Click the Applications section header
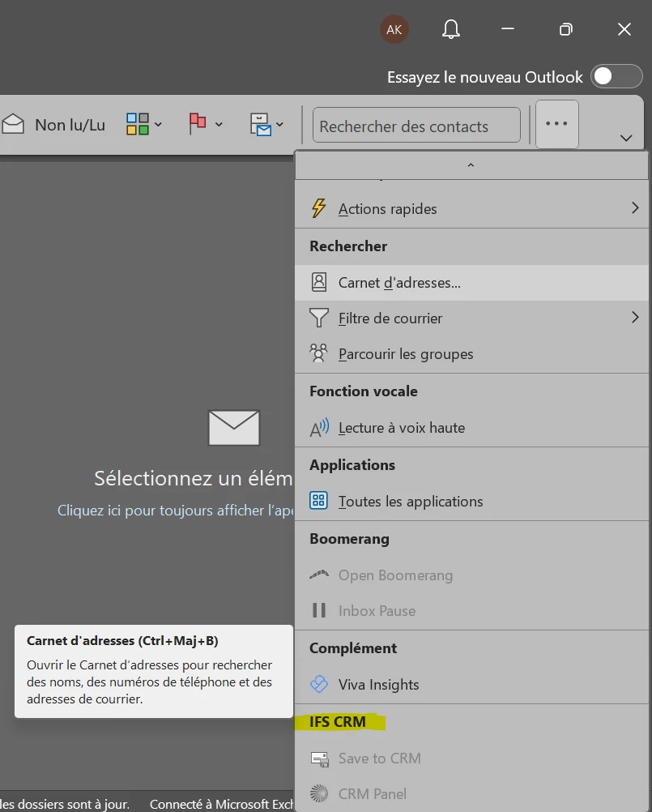 [x=352, y=465]
